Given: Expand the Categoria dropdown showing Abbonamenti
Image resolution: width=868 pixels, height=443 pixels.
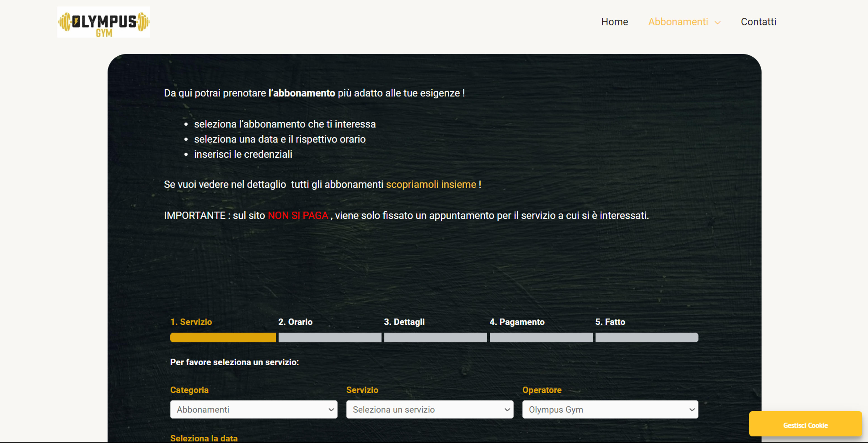Looking at the screenshot, I should tap(254, 409).
